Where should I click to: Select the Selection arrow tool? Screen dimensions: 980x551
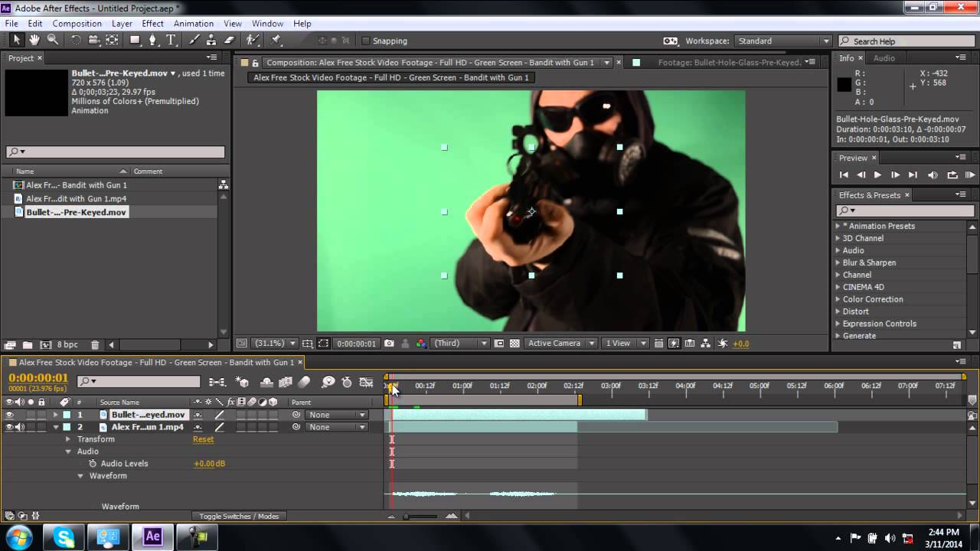(x=16, y=40)
